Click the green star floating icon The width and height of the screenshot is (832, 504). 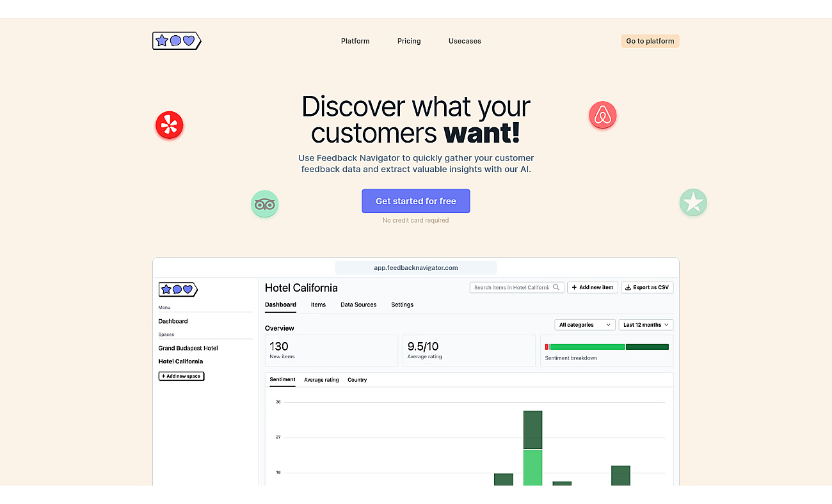pos(693,202)
